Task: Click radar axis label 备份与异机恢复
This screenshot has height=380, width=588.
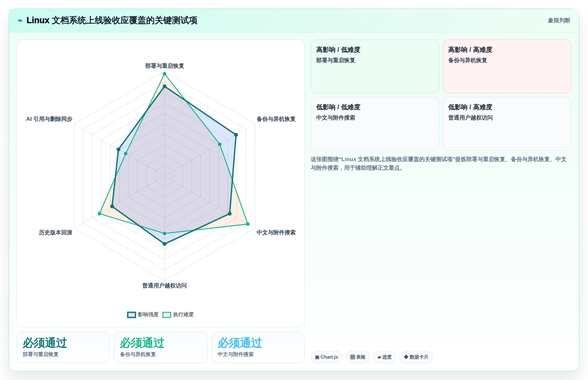Action: coord(276,119)
